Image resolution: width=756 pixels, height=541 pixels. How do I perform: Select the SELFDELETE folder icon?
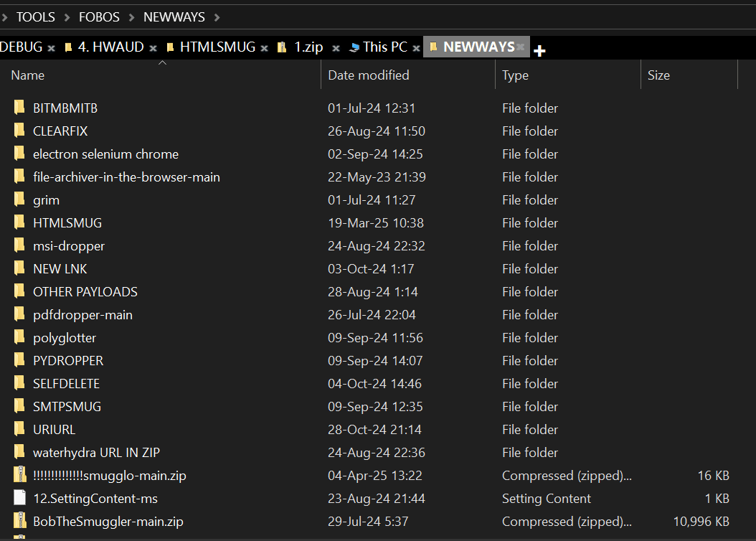[19, 383]
